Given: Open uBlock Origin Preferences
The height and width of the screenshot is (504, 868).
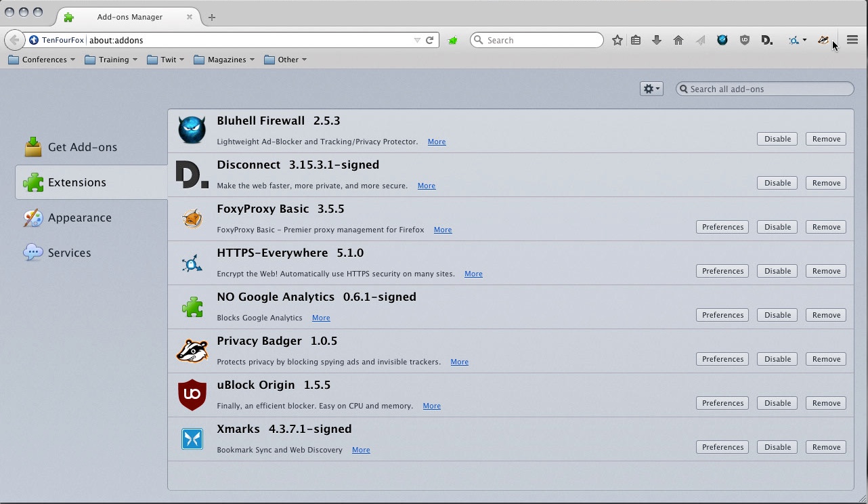Looking at the screenshot, I should 722,403.
